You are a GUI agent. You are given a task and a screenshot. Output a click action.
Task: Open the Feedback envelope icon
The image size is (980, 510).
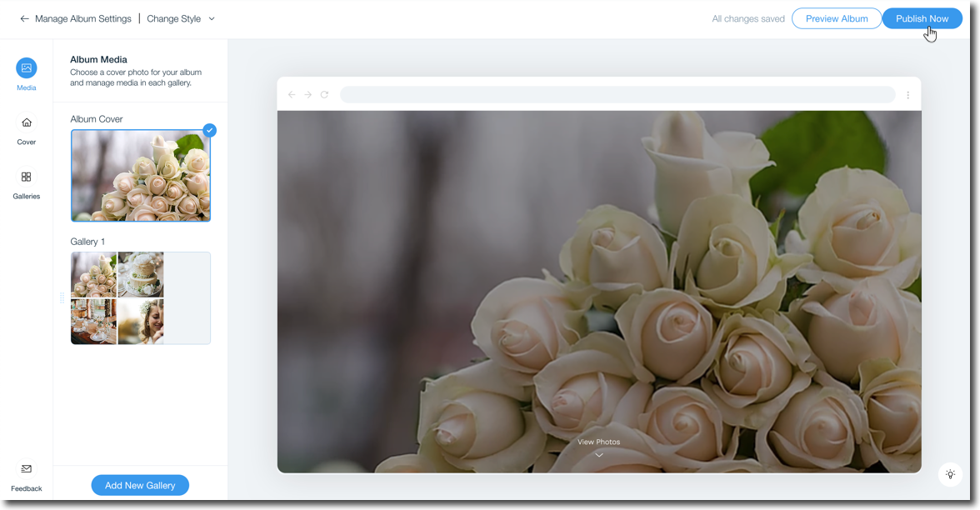(x=27, y=468)
